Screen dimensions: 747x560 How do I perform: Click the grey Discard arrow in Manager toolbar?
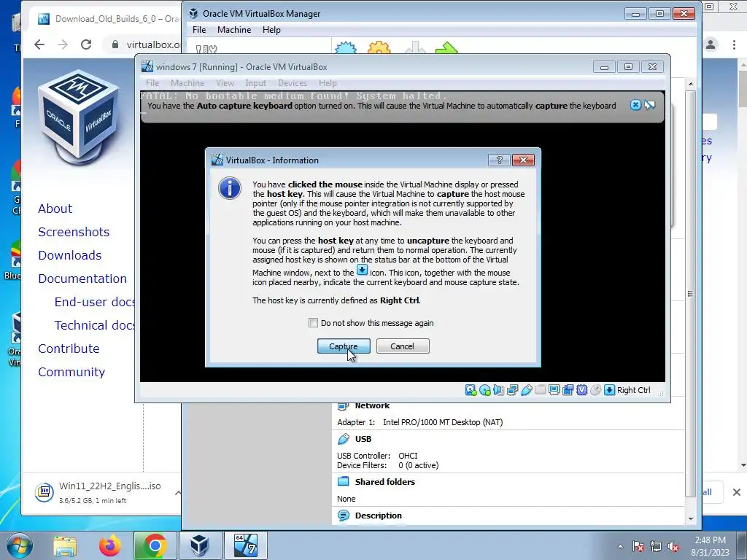414,47
